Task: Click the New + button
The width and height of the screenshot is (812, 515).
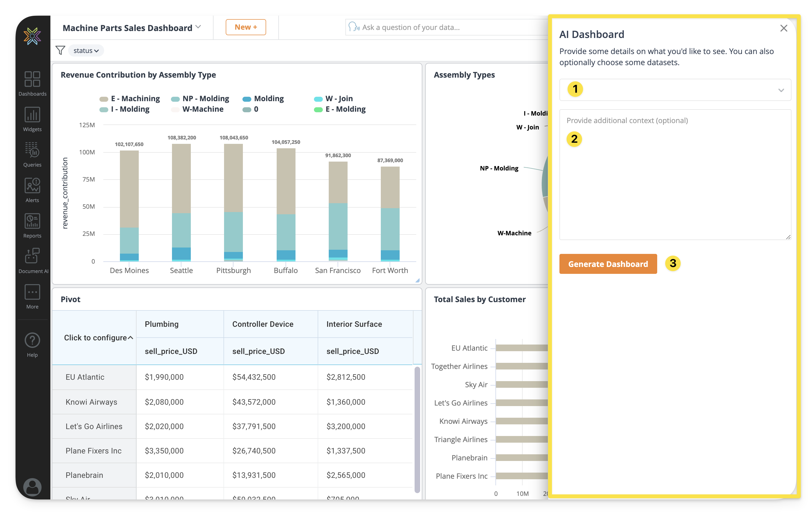Action: pos(245,27)
